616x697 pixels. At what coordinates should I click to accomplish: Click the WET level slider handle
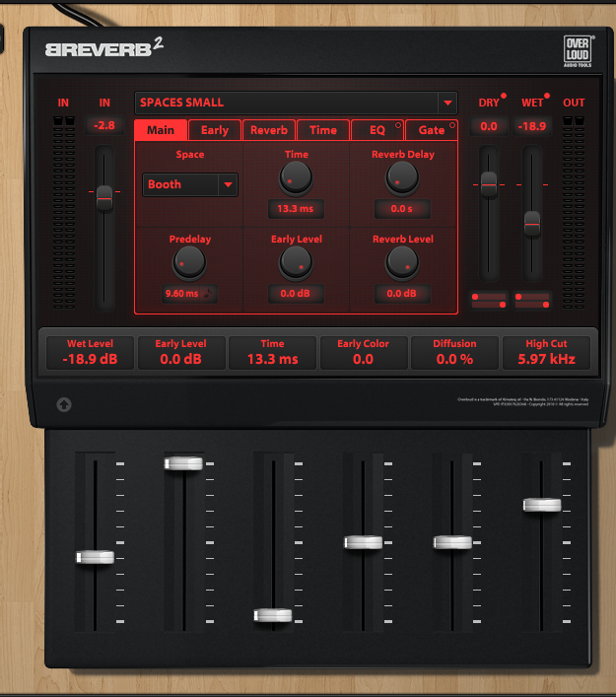click(x=532, y=224)
